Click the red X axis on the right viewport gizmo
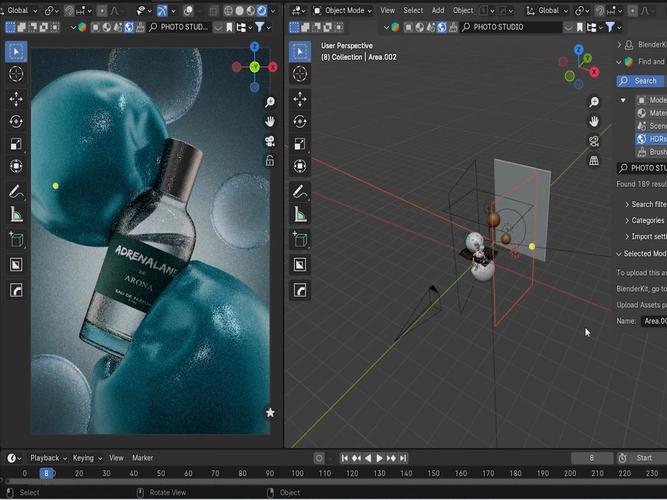 tap(594, 72)
